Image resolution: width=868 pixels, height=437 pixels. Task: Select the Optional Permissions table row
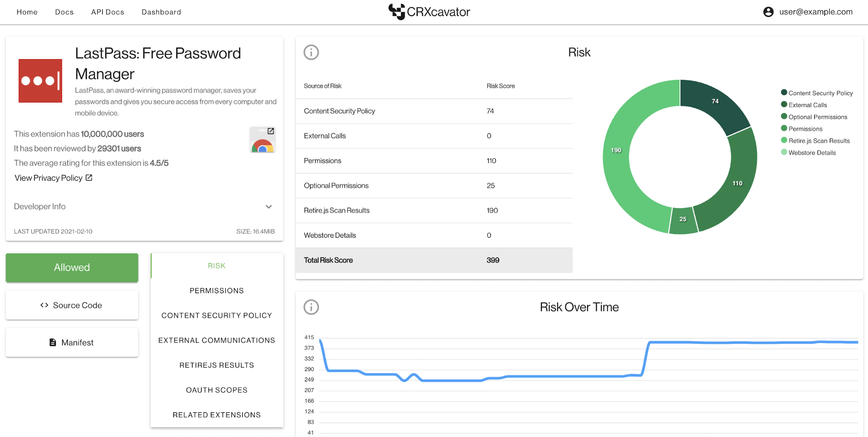(x=434, y=185)
